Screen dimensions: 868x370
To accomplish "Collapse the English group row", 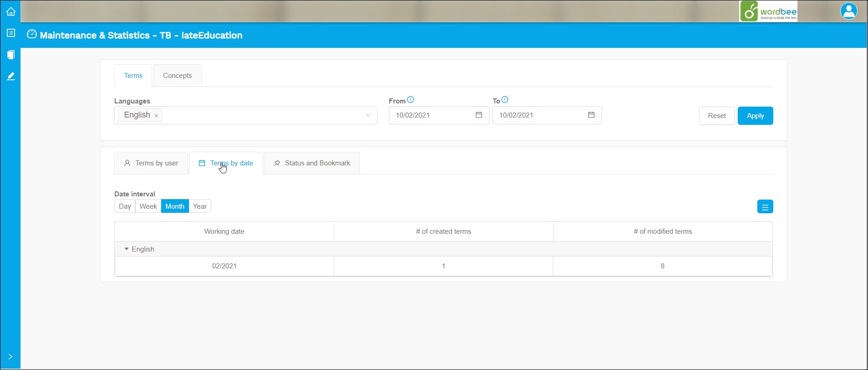I will tap(127, 249).
